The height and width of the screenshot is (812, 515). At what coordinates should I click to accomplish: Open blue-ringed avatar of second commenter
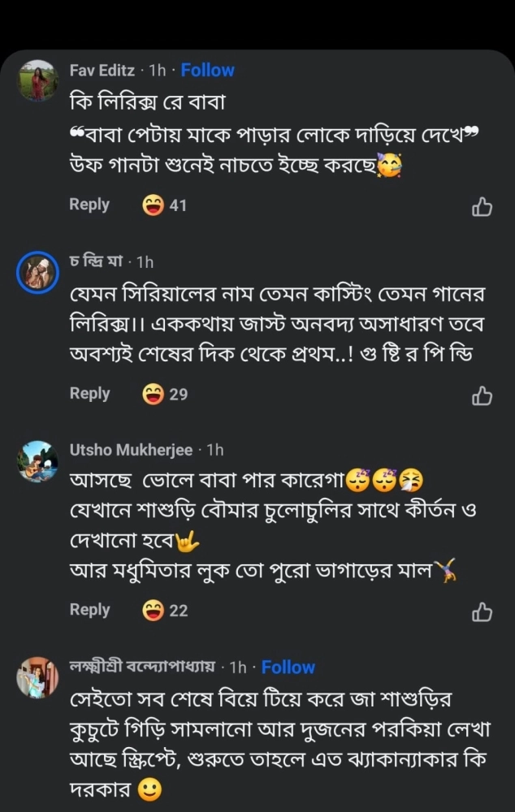click(x=37, y=272)
